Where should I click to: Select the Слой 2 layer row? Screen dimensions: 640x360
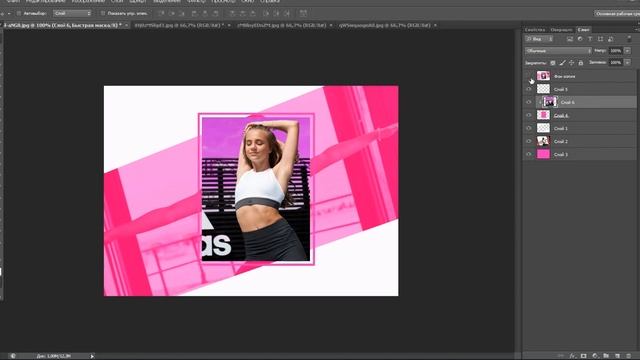[x=580, y=142]
